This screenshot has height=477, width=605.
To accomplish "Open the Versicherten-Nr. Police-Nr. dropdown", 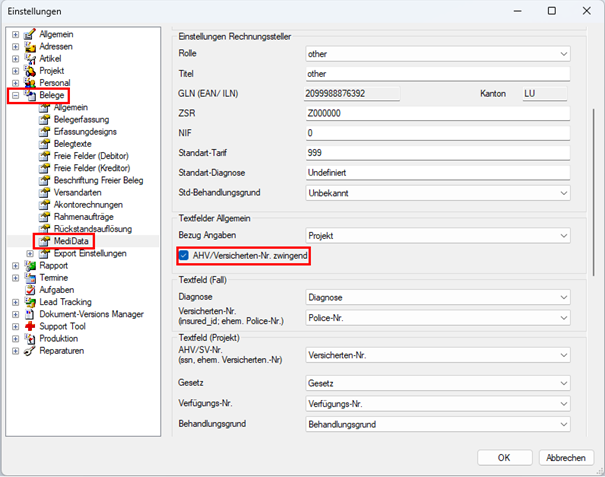I will (x=438, y=318).
